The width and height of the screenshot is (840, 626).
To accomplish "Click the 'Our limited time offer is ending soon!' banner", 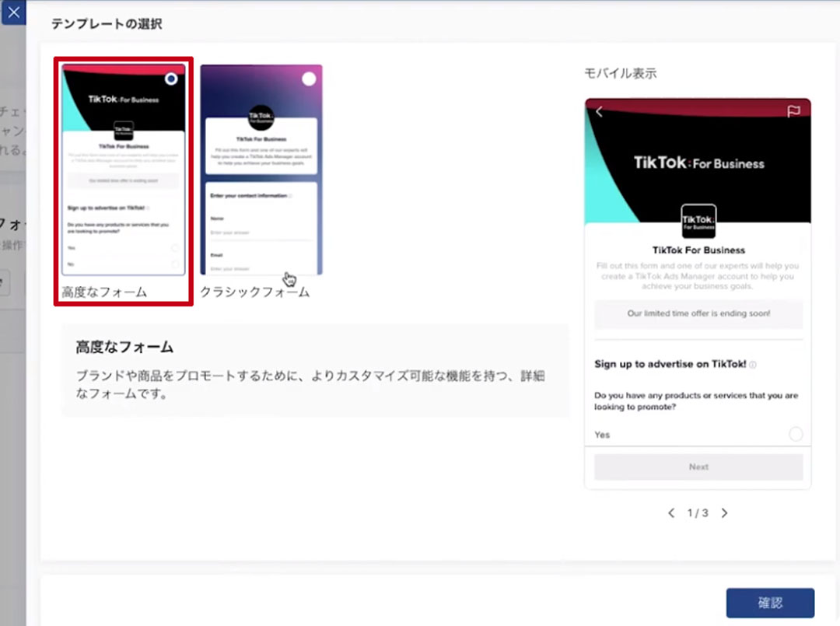I will coord(698,313).
